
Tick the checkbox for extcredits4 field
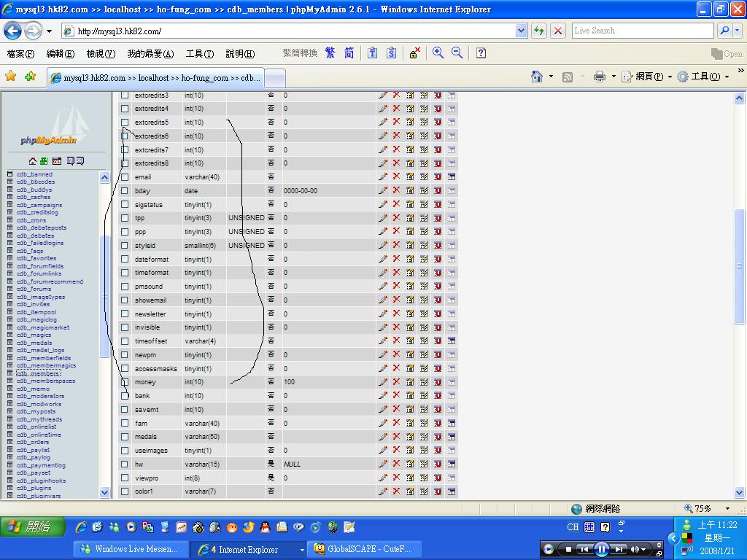pyautogui.click(x=125, y=109)
